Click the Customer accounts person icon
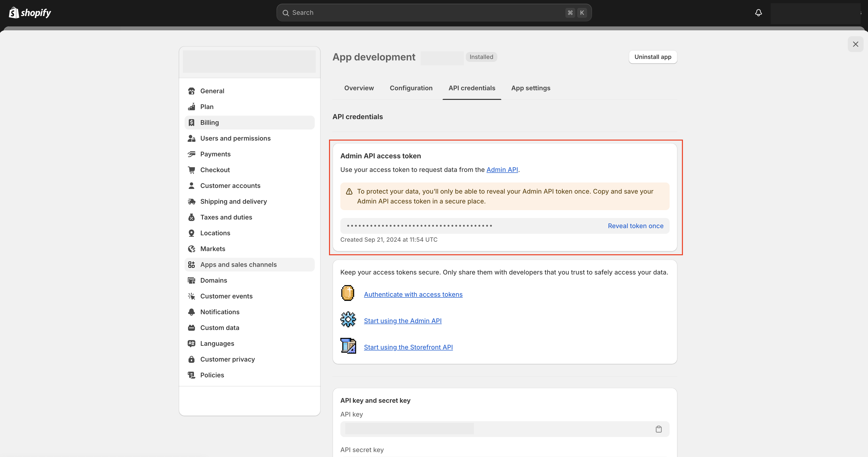868x457 pixels. pos(191,186)
